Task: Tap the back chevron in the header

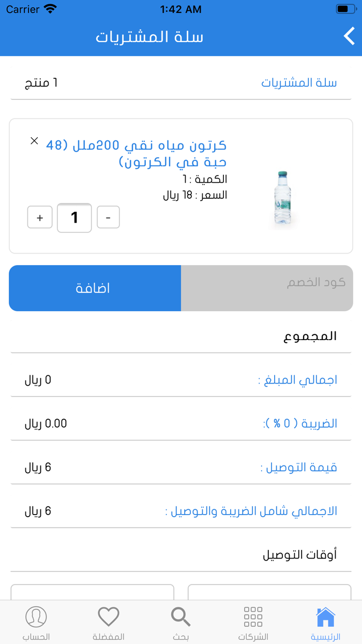Action: pos(349,36)
